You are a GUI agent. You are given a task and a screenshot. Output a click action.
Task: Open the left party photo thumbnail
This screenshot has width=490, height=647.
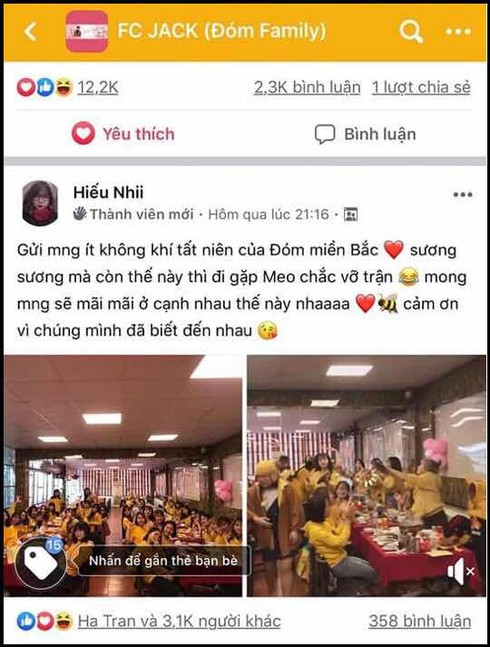pos(123,475)
